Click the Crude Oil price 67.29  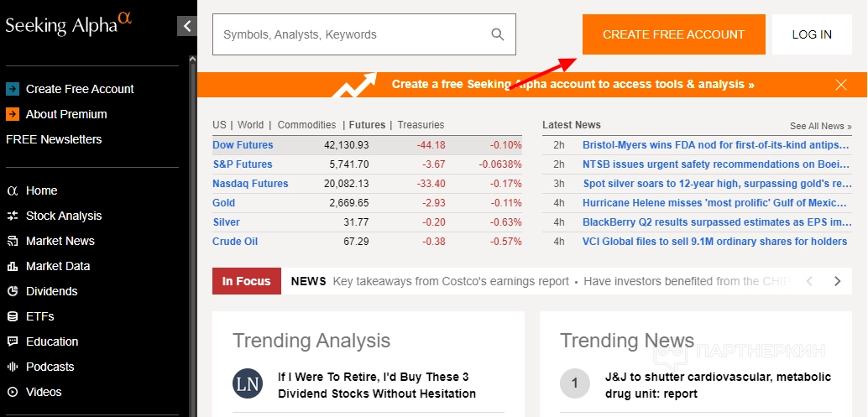click(356, 242)
